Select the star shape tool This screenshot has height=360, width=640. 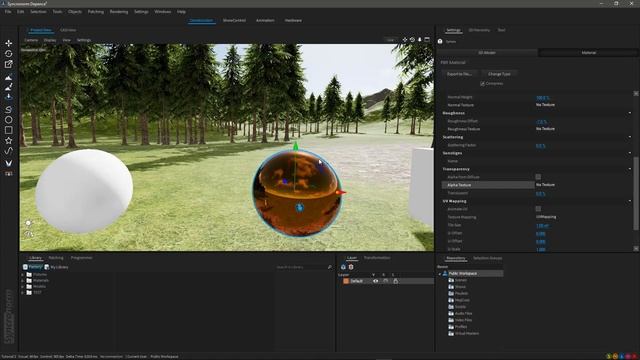(x=8, y=140)
